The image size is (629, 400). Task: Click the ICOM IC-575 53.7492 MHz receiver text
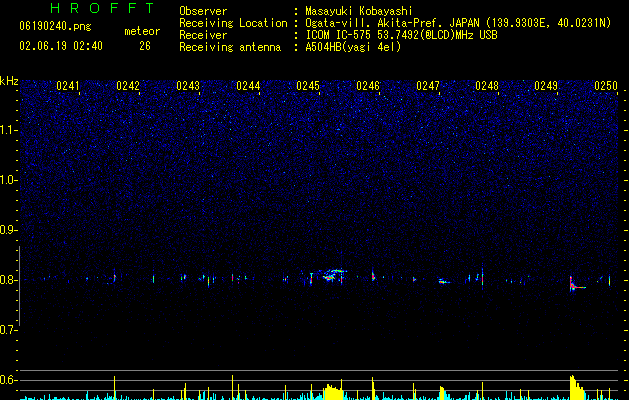(x=402, y=35)
